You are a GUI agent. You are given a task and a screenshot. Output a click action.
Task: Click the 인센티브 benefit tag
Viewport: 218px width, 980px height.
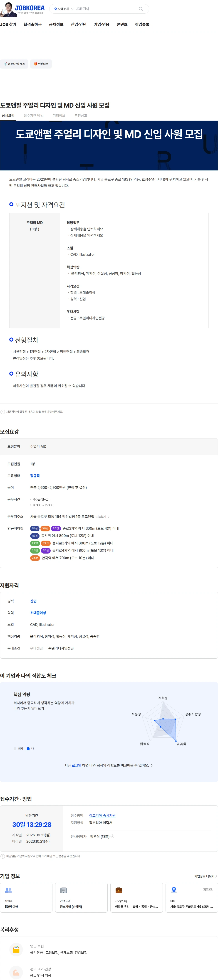[41, 64]
